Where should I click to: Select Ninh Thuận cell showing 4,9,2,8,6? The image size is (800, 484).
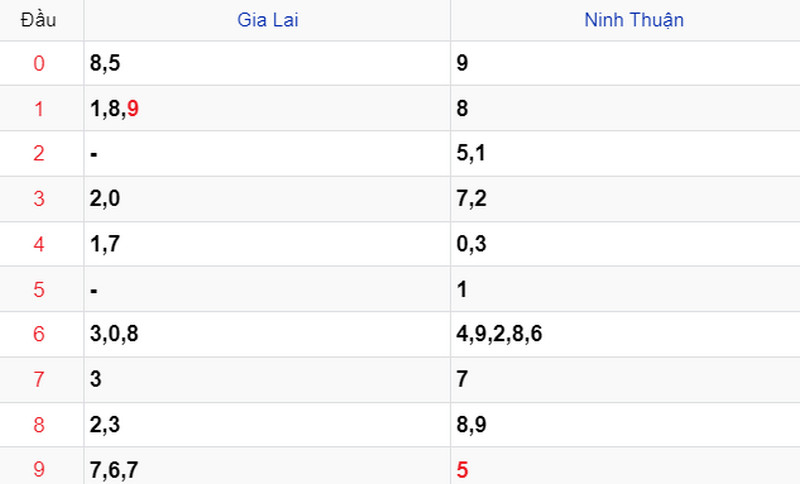tap(626, 334)
